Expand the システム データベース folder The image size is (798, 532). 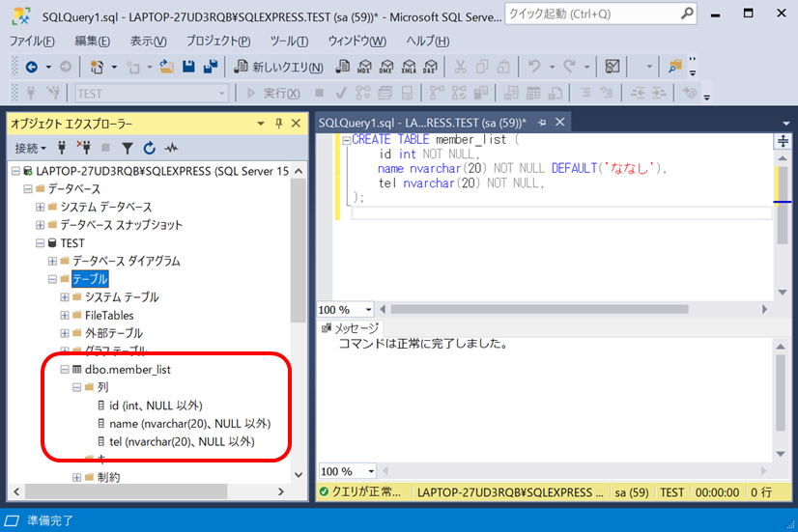click(x=40, y=207)
